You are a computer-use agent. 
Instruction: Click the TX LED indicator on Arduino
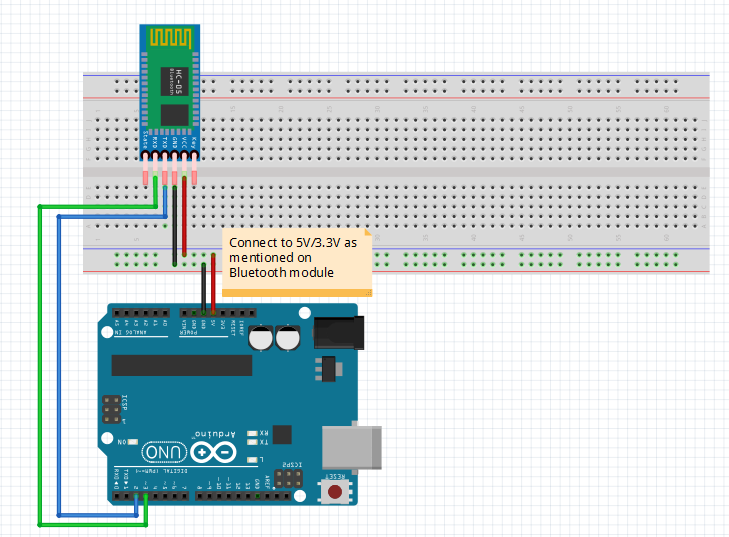tap(252, 441)
